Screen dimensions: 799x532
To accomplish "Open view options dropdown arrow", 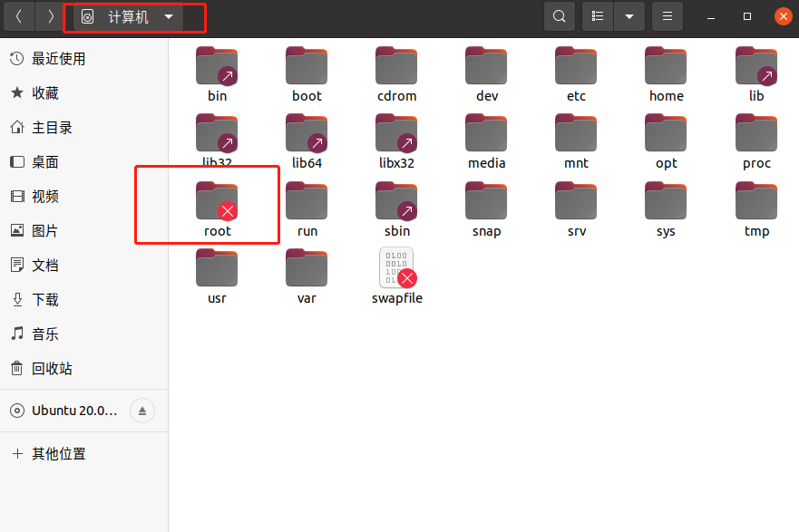I will (629, 17).
